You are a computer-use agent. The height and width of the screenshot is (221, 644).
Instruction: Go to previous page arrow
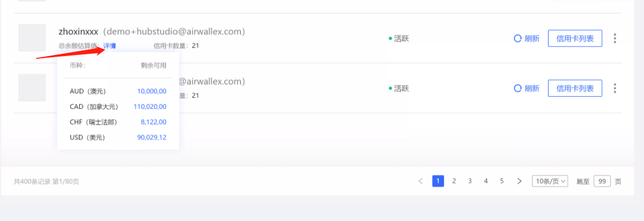420,181
